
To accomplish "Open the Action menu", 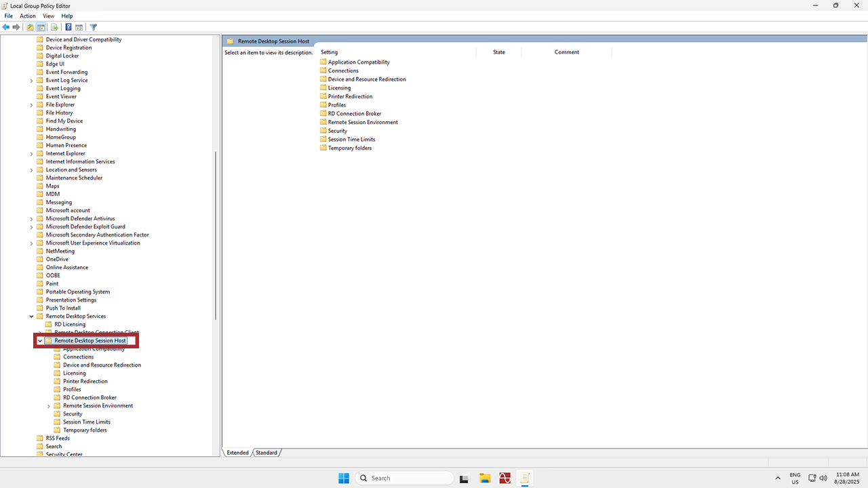I will pos(28,16).
